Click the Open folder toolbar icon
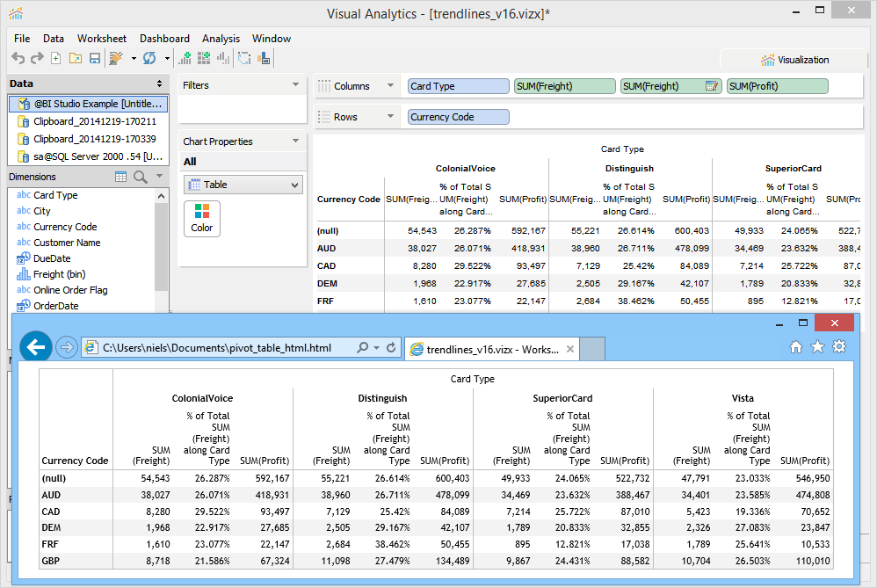Screen dimensions: 877x588 coord(75,58)
